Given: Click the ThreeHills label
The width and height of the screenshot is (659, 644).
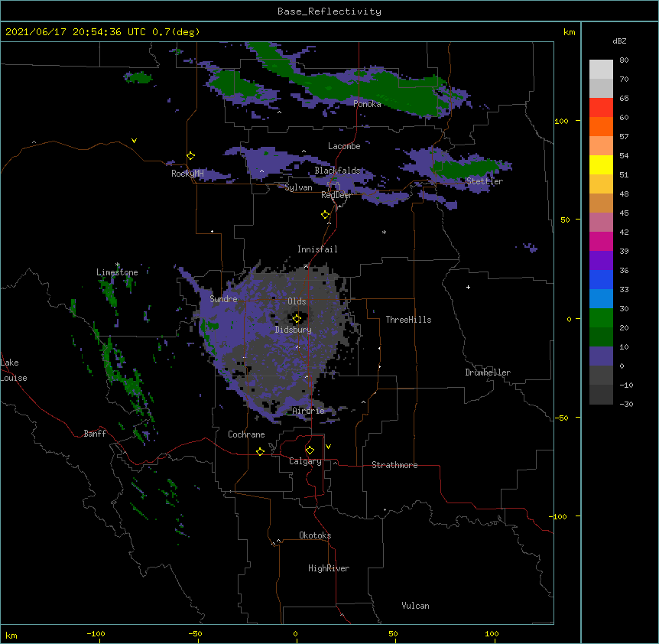Looking at the screenshot, I should pos(408,320).
